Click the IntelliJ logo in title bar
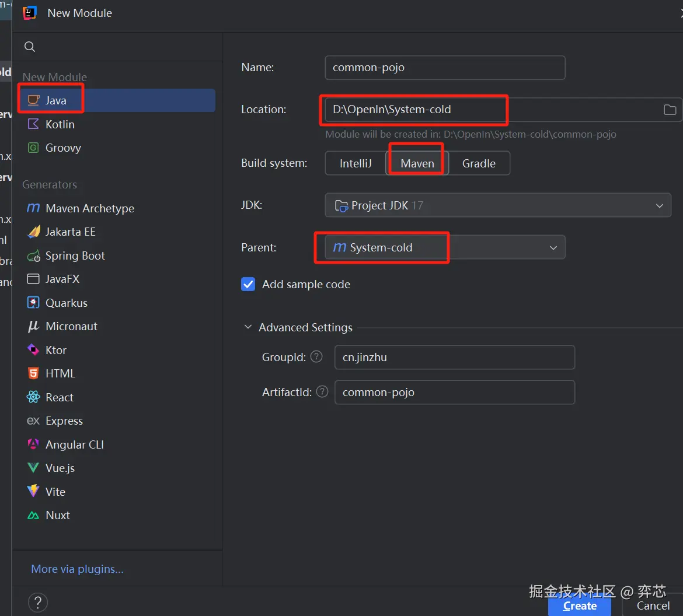 29,13
